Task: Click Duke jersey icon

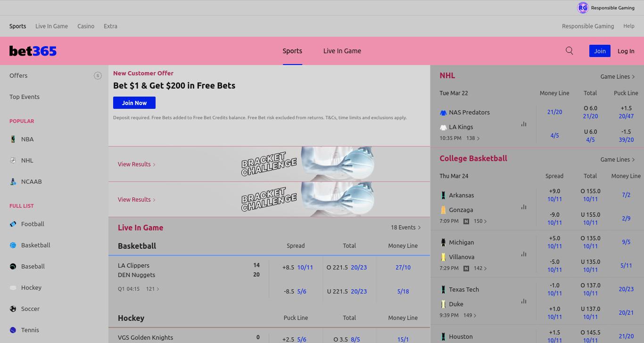Action: point(443,304)
